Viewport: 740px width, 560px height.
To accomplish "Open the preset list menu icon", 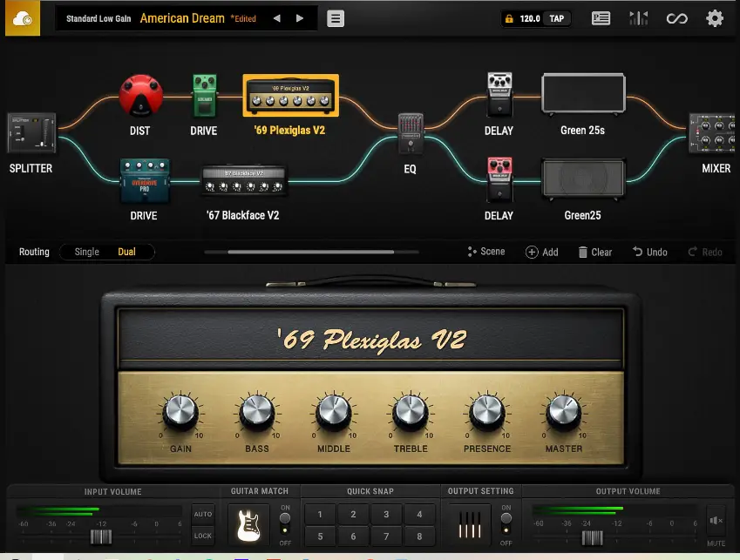I will (x=336, y=19).
